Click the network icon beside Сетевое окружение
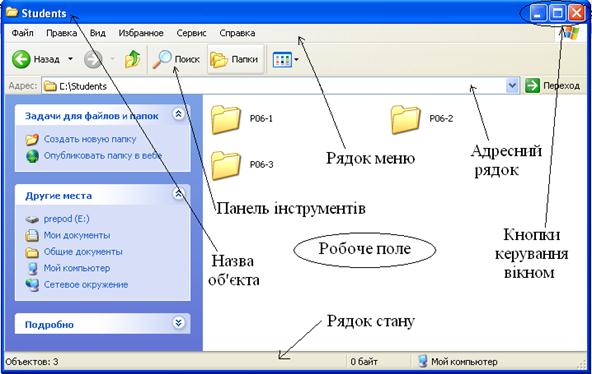592x374 pixels. (32, 285)
